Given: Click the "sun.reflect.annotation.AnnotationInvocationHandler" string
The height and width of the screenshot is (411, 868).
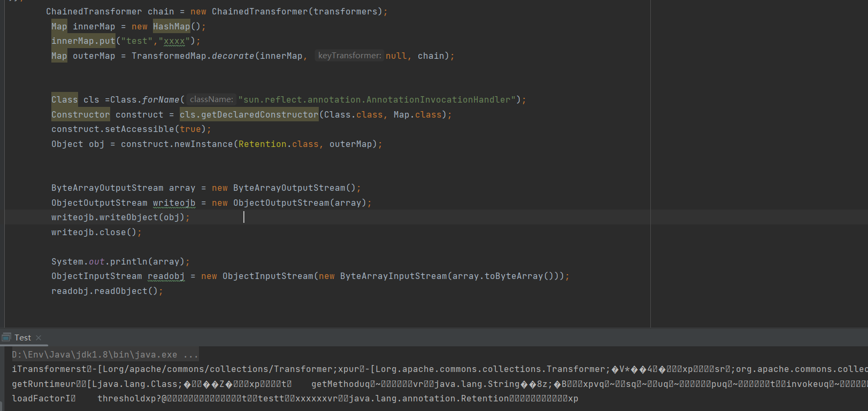Looking at the screenshot, I should click(377, 99).
